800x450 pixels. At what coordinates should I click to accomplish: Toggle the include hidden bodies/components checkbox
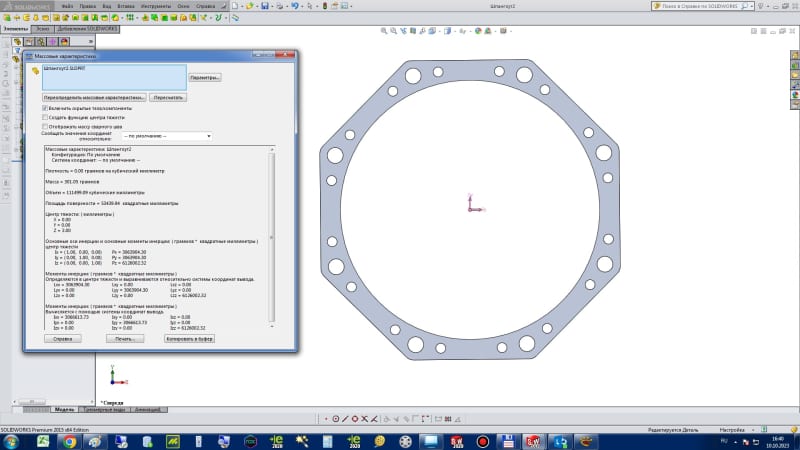pos(45,108)
